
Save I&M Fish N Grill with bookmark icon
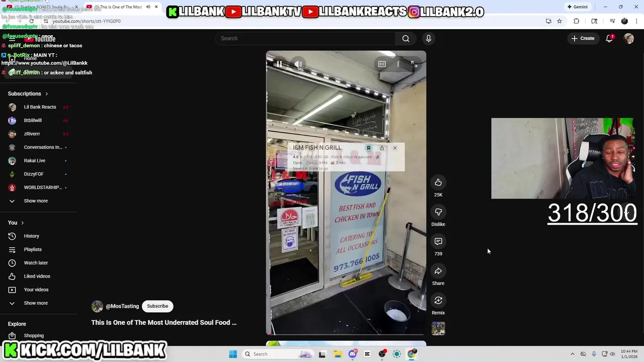(368, 148)
